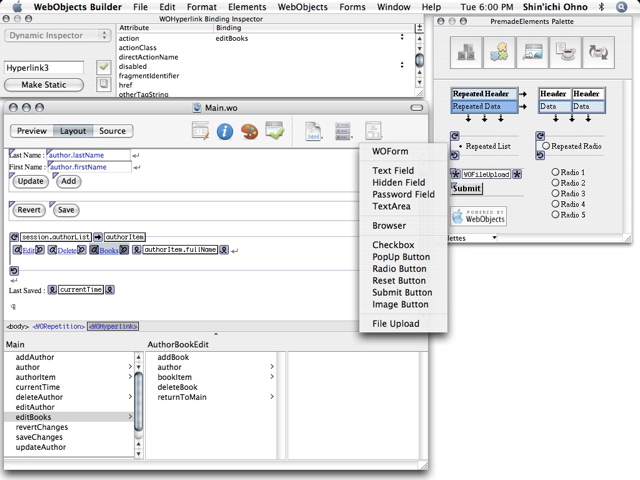Expand the deleteAuthor chevron in Main list
Screen dimensions: 640x480
point(130,397)
